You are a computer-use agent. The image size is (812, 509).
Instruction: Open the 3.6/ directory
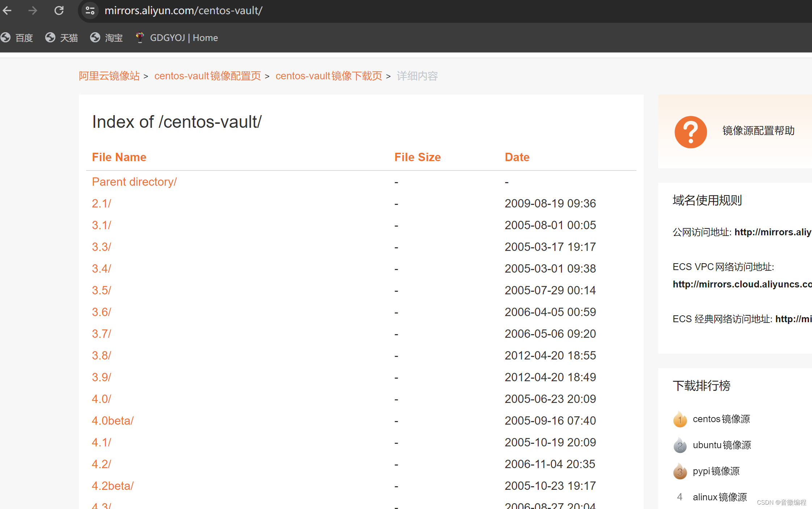(x=101, y=312)
